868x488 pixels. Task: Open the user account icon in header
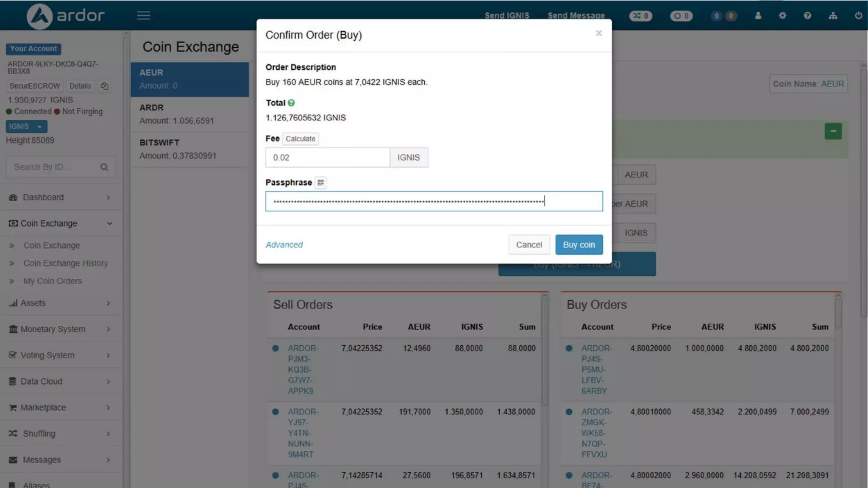pyautogui.click(x=758, y=16)
